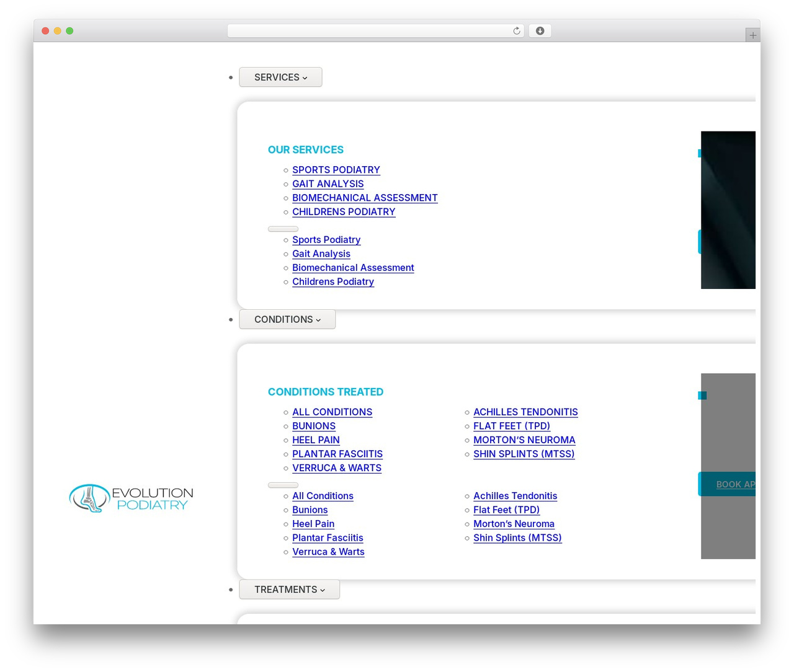Click the small blank button under Our Services
794x672 pixels.
(x=283, y=229)
